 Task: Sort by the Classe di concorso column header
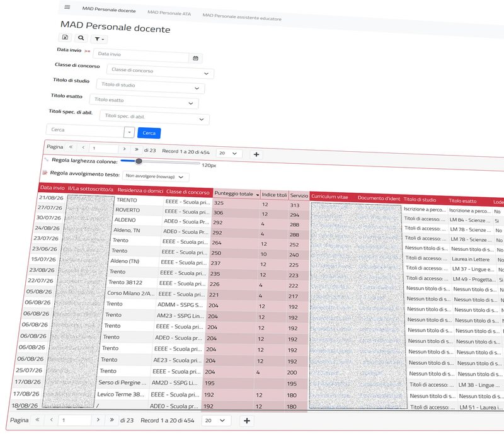(x=188, y=192)
